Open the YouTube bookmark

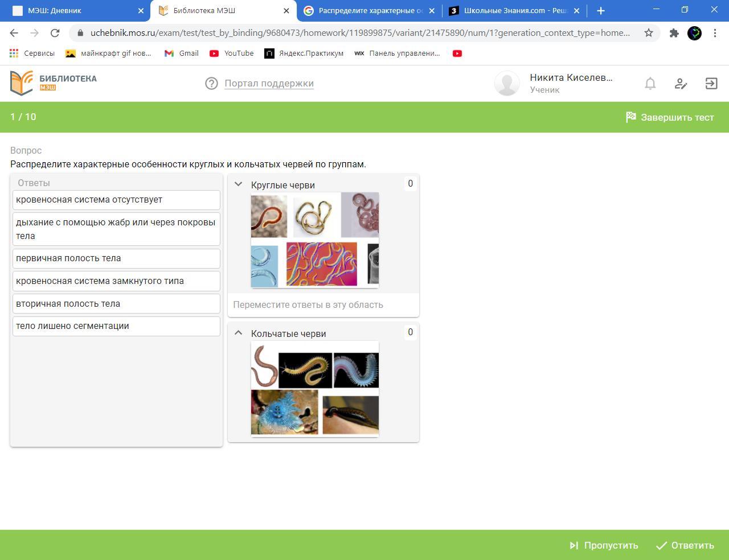point(231,53)
